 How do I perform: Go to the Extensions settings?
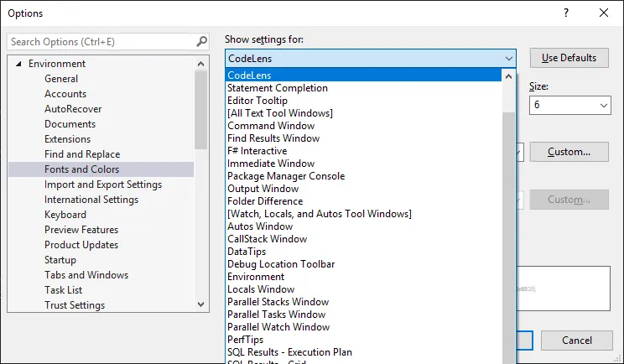click(68, 139)
